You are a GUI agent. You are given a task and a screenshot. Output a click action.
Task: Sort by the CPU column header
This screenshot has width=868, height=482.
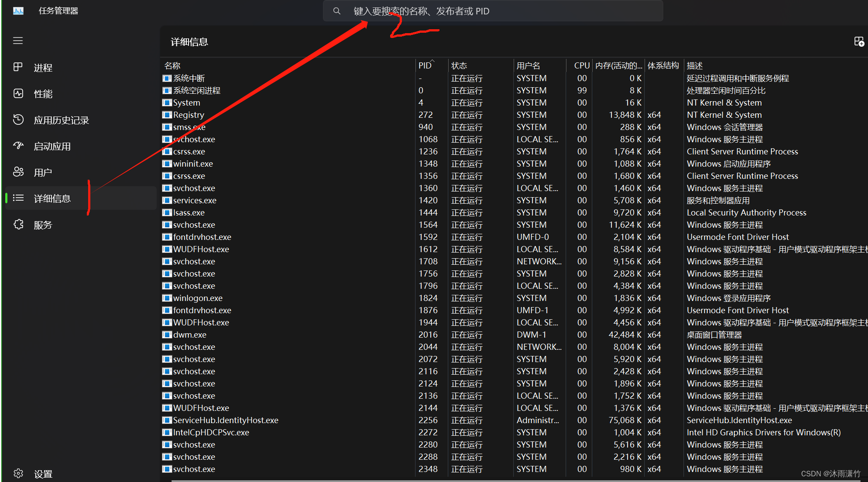(x=580, y=65)
